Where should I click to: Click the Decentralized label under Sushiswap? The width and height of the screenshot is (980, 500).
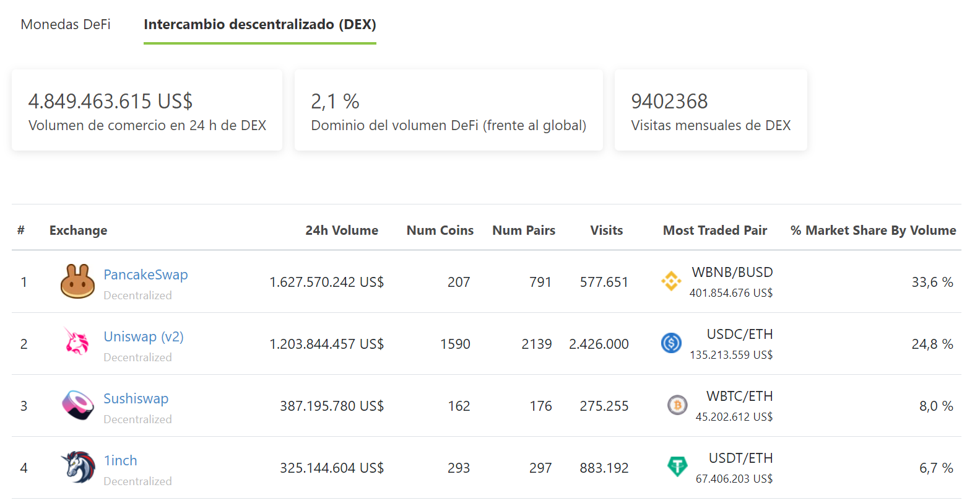137,419
